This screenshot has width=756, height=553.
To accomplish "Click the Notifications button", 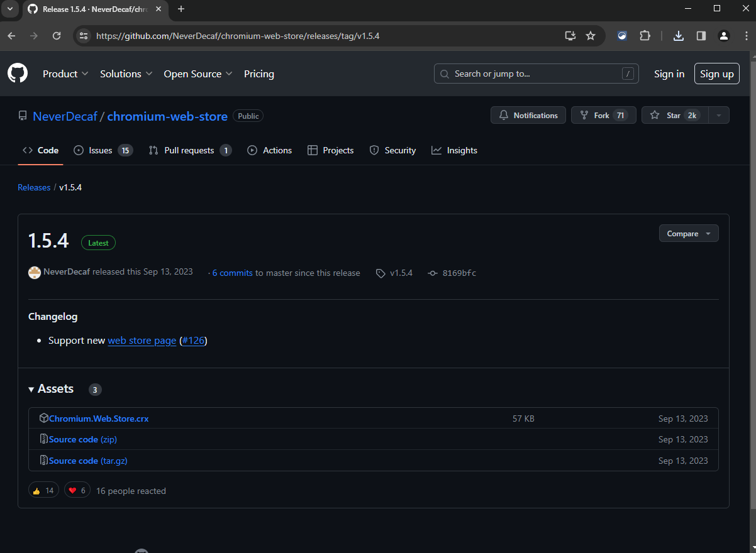I will click(x=528, y=116).
